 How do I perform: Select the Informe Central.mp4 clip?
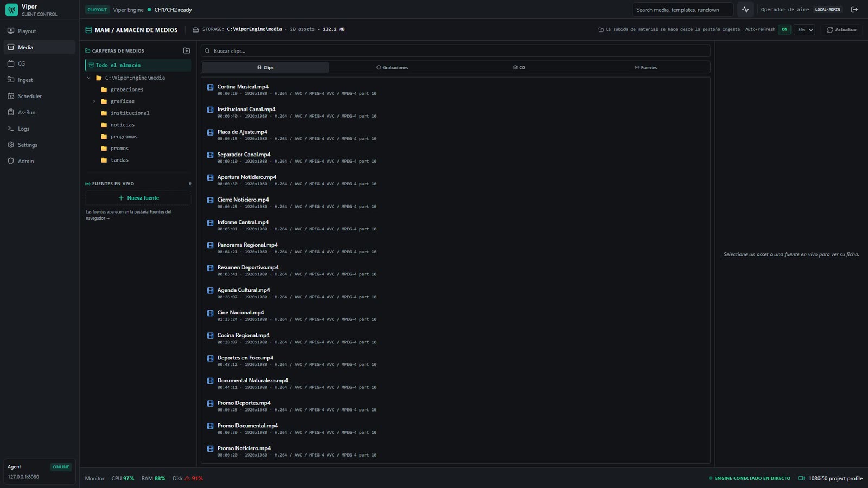(x=456, y=225)
